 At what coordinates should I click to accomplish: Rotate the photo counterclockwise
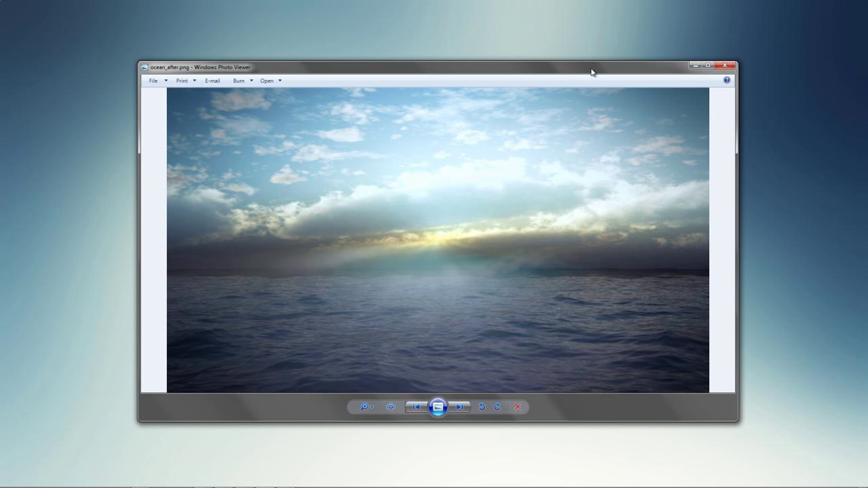point(481,407)
